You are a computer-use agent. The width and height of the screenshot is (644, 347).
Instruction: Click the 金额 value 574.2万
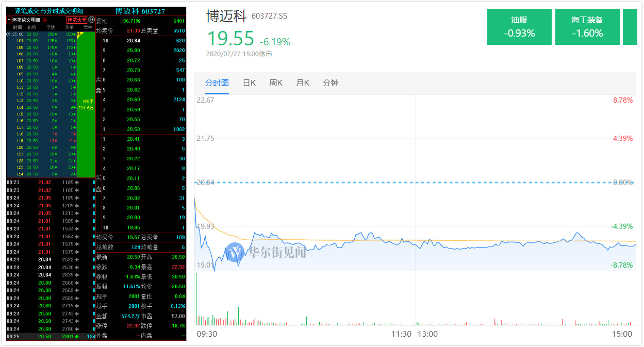pyautogui.click(x=131, y=316)
